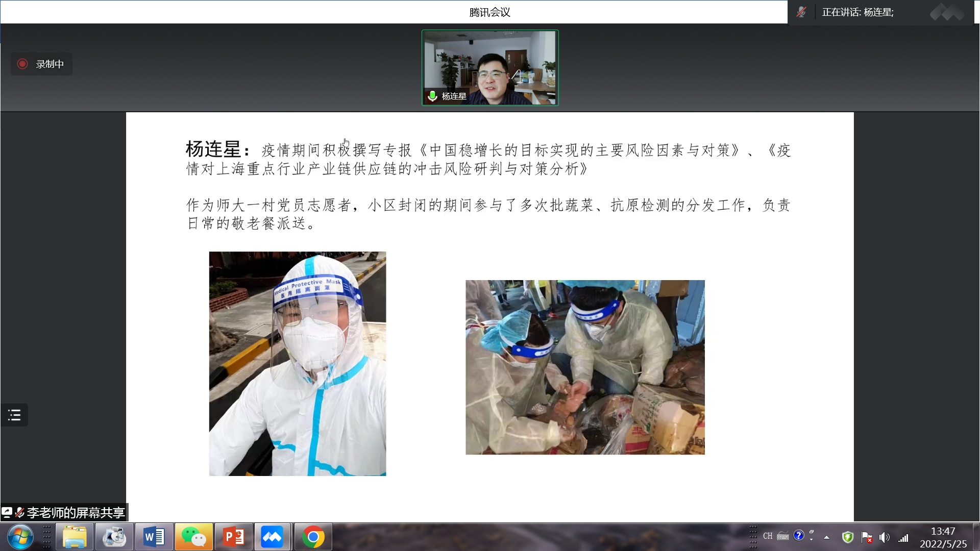980x551 pixels.
Task: Launch Google Chrome from the taskbar
Action: click(313, 537)
